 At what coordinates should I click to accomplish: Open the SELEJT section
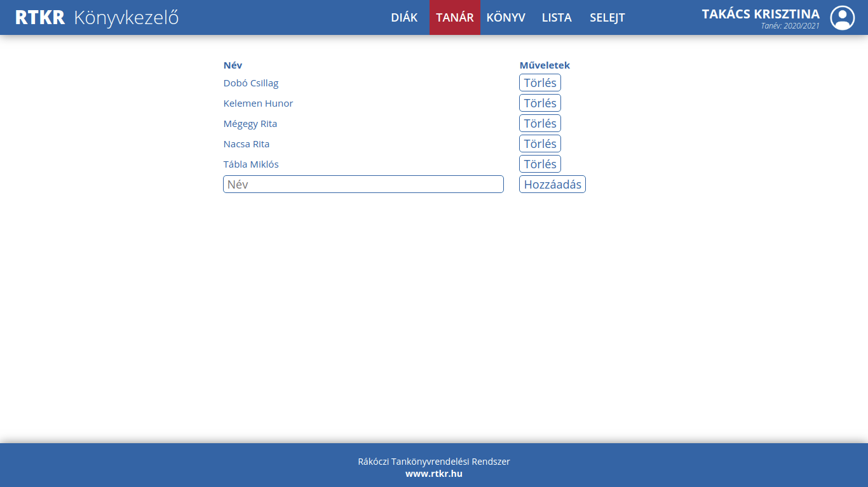point(607,18)
